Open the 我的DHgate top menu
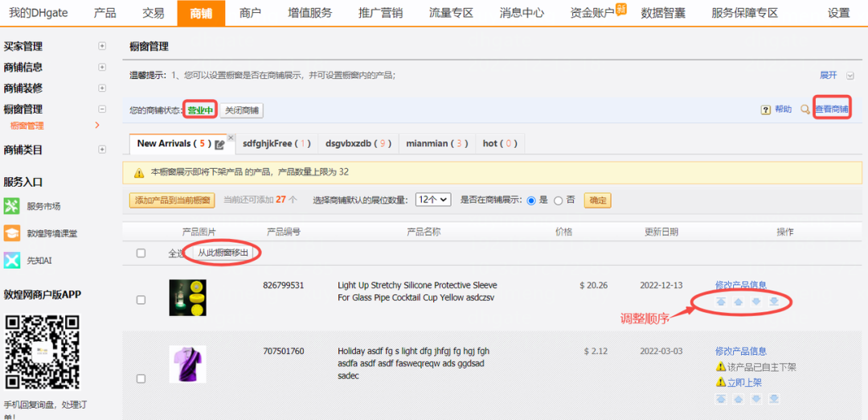This screenshot has height=420, width=868. click(x=39, y=14)
